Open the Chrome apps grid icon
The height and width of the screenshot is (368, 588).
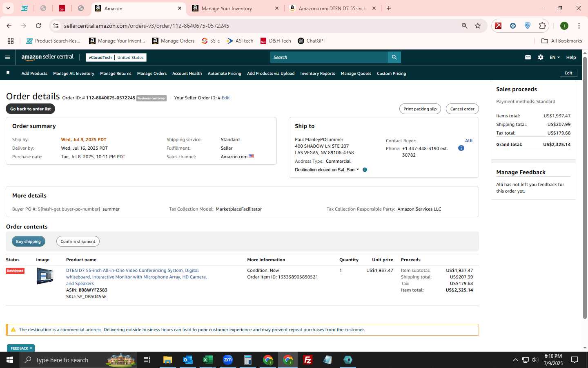click(11, 41)
